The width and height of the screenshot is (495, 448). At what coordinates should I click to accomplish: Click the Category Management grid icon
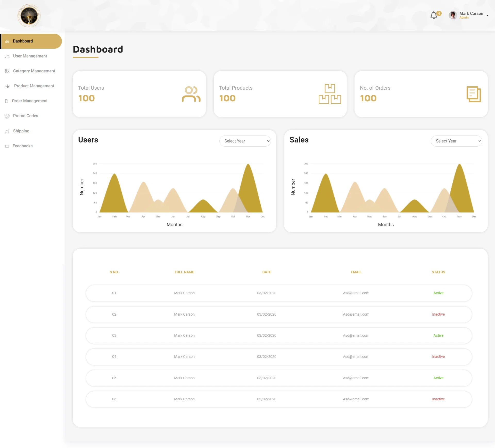click(x=7, y=71)
